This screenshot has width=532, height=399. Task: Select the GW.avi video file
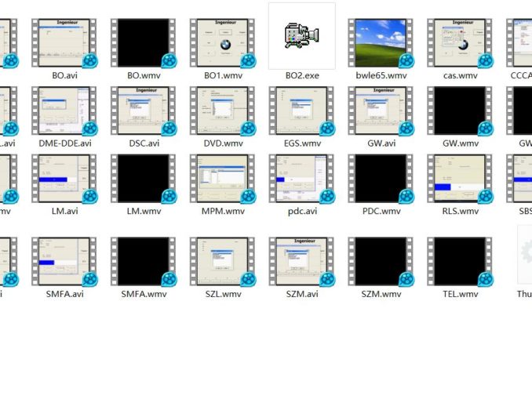coord(381,111)
